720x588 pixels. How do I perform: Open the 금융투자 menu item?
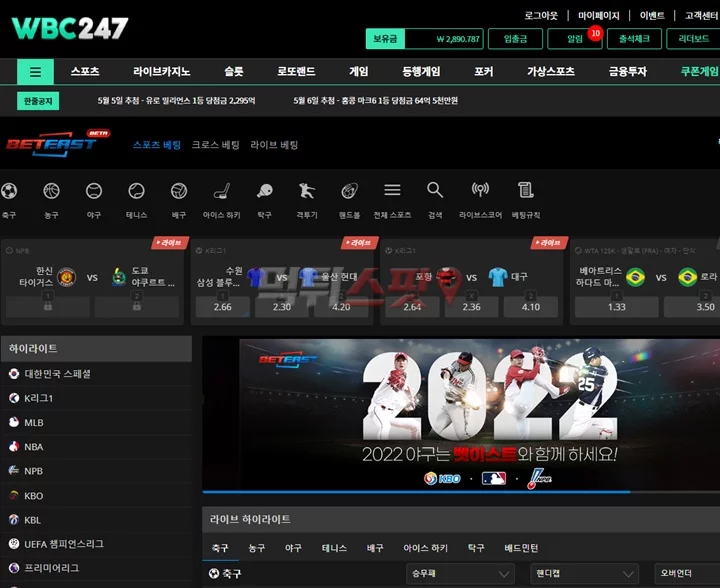pos(628,72)
